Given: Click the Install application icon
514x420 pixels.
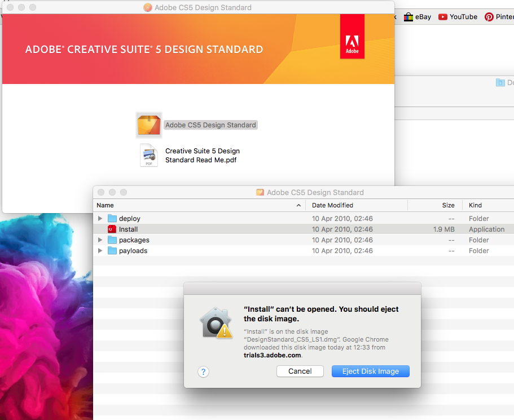Looking at the screenshot, I should tap(112, 229).
